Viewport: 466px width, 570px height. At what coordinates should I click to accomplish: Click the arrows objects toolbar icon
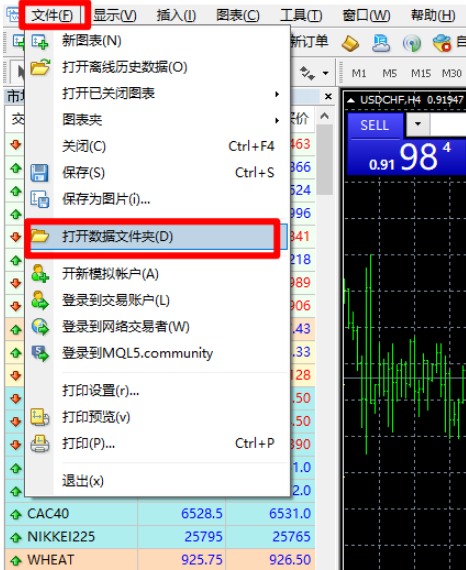(308, 73)
